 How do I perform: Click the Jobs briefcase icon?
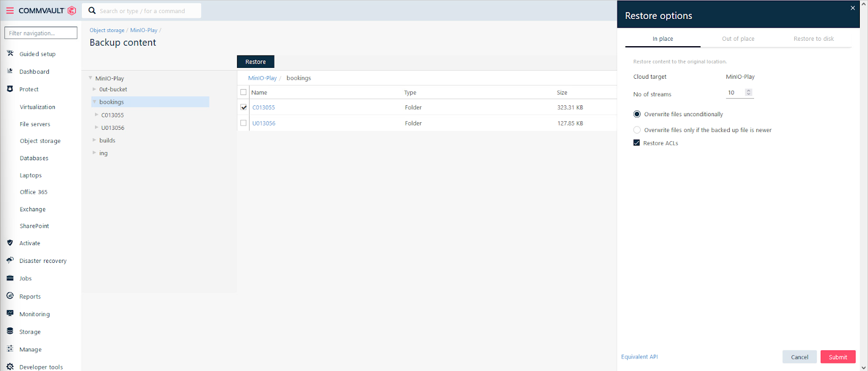click(x=10, y=278)
